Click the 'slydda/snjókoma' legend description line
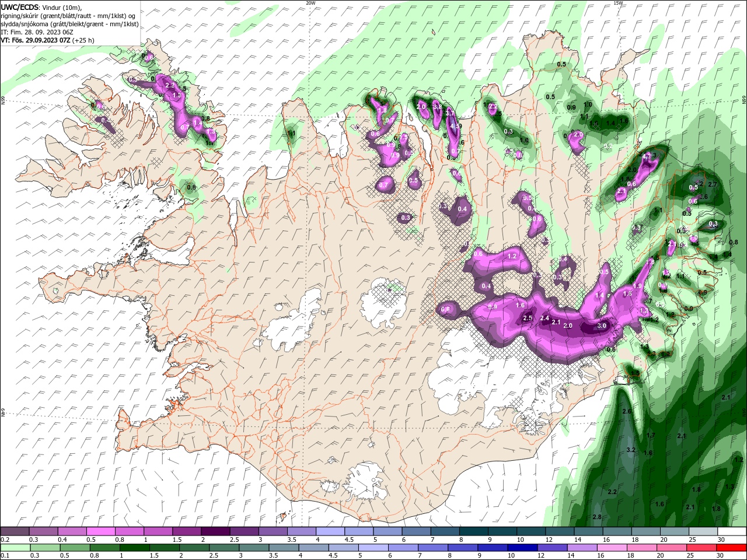Screen dimensions: 747x560 pos(69,24)
